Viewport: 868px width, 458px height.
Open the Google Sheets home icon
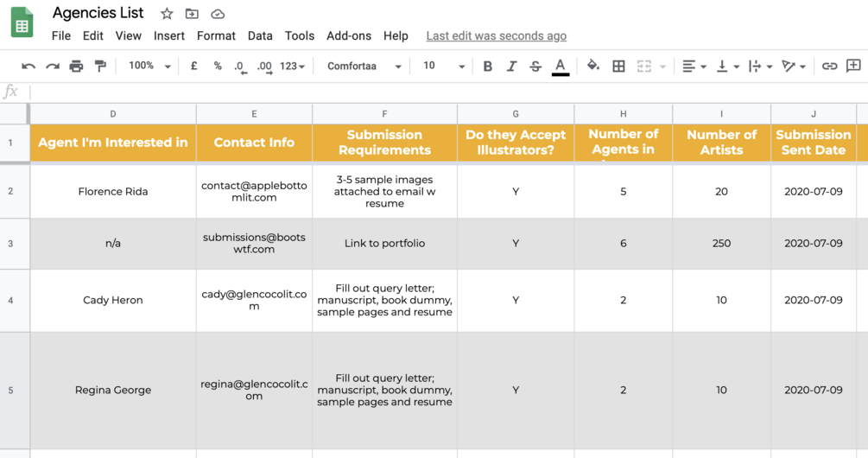22,22
